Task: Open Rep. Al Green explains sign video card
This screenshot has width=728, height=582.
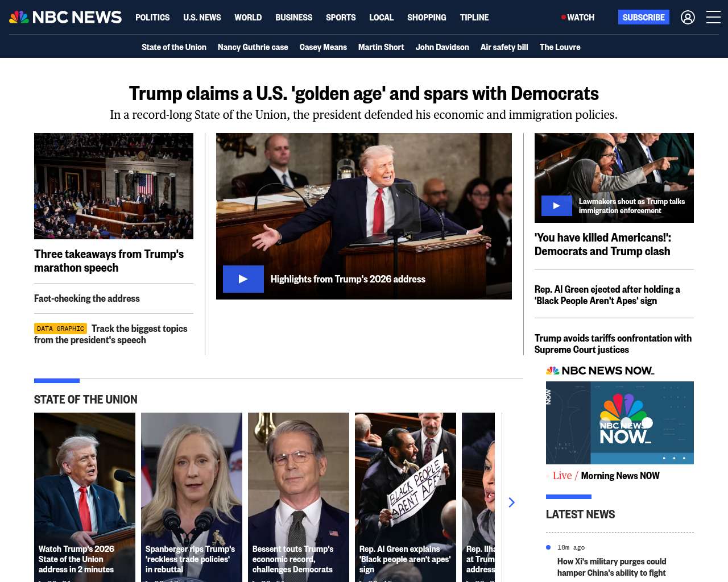Action: tap(406, 497)
